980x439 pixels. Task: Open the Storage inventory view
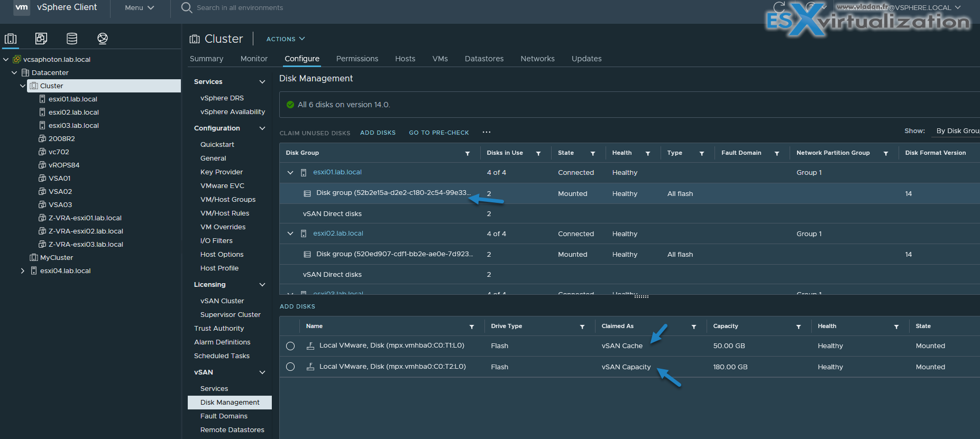[x=72, y=39]
